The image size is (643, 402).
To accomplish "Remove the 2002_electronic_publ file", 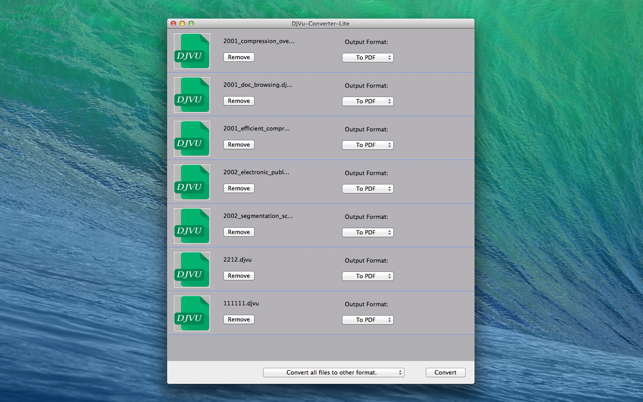I will (239, 188).
